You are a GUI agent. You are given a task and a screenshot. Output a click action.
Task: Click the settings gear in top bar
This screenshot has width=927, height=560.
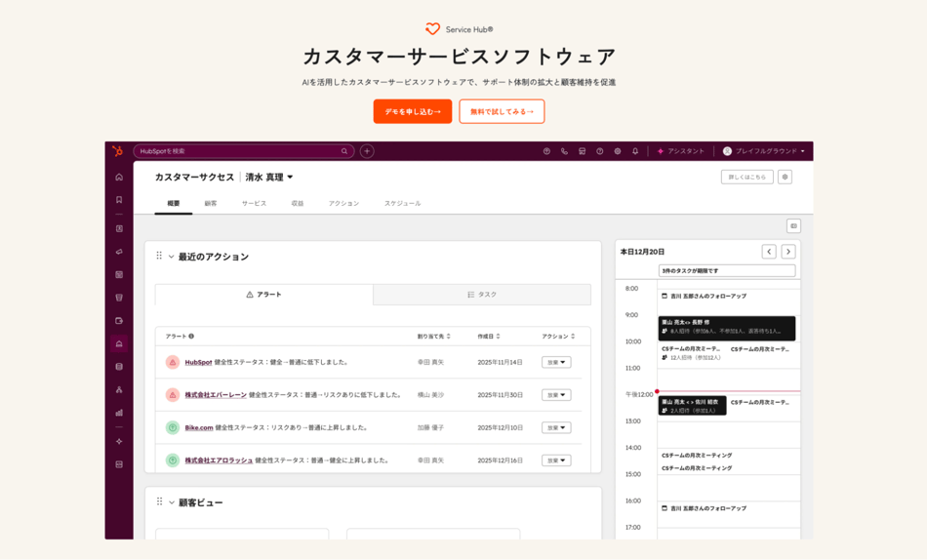(618, 151)
